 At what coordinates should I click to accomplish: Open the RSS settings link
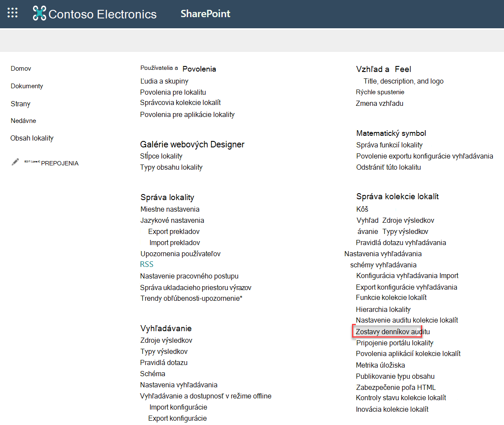point(146,264)
